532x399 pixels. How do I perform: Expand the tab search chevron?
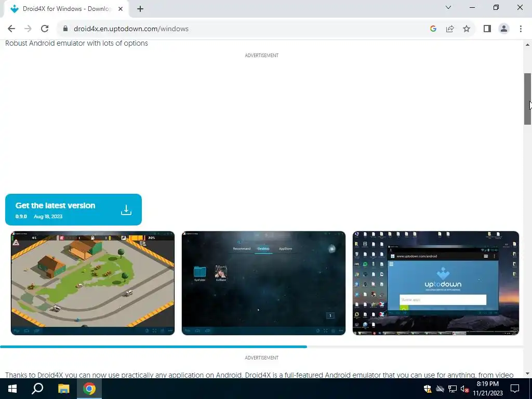[x=448, y=7]
